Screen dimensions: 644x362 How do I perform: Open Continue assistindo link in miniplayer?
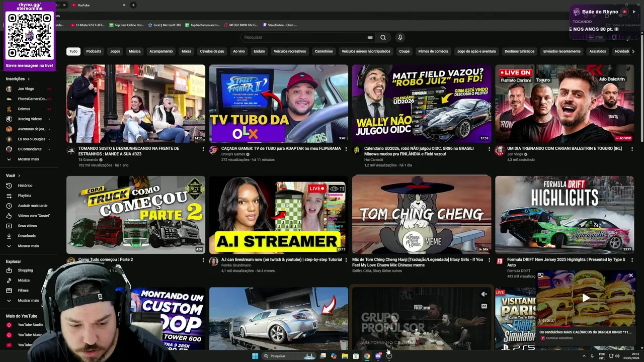tap(559, 338)
